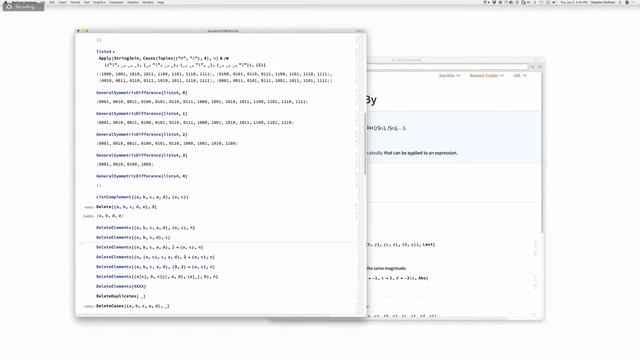Expand the Related Guides dropdown

pos(487,76)
